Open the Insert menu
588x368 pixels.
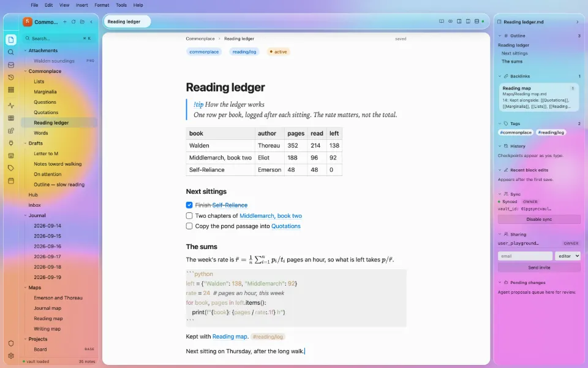tap(81, 5)
